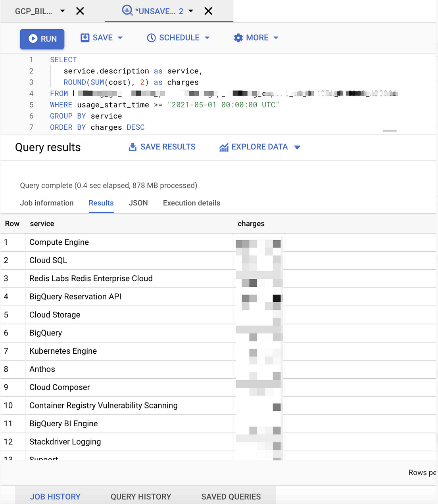Select the Cloud Composer row
The height and width of the screenshot is (504, 438).
(x=218, y=387)
